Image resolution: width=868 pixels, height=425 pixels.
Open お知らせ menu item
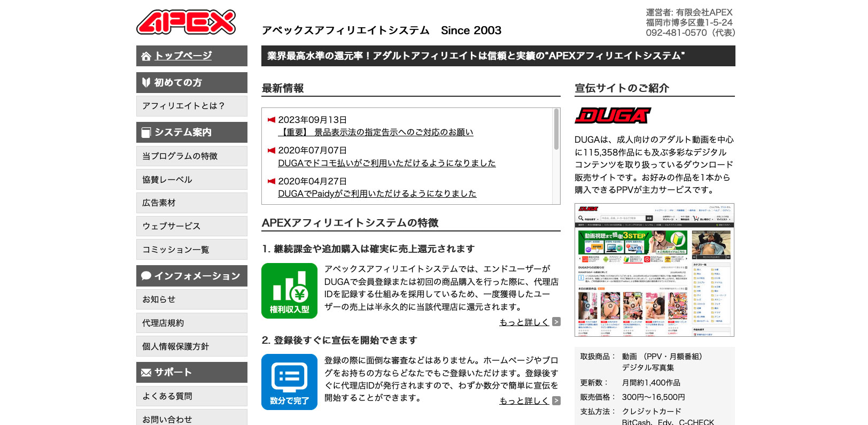click(x=192, y=299)
